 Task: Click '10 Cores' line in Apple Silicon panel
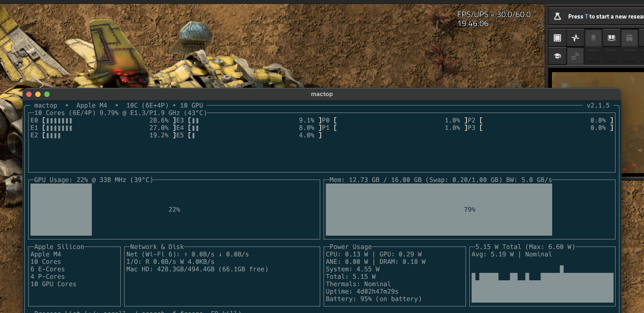click(x=46, y=262)
